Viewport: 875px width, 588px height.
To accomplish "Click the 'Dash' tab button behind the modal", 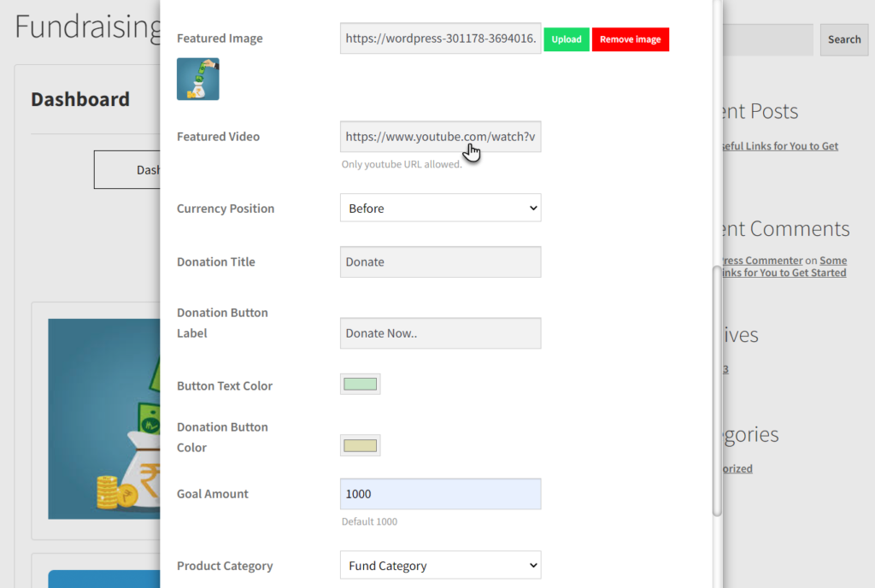I will click(x=127, y=169).
